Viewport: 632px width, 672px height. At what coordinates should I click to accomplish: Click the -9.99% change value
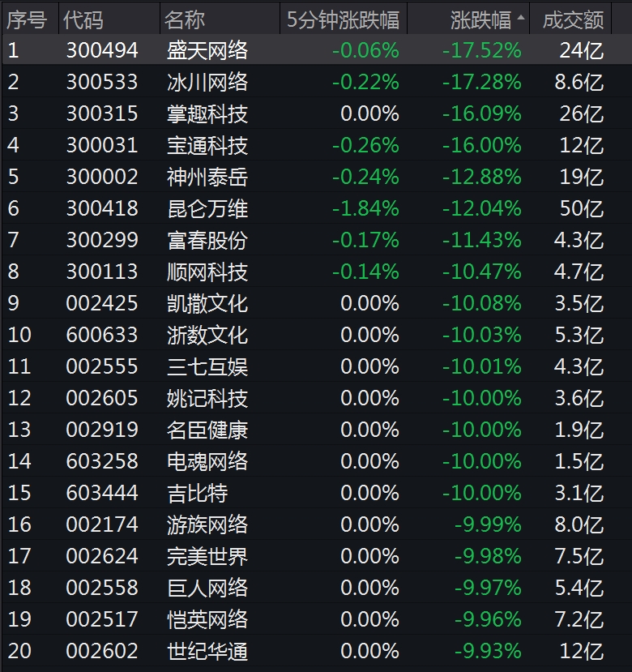(x=488, y=524)
